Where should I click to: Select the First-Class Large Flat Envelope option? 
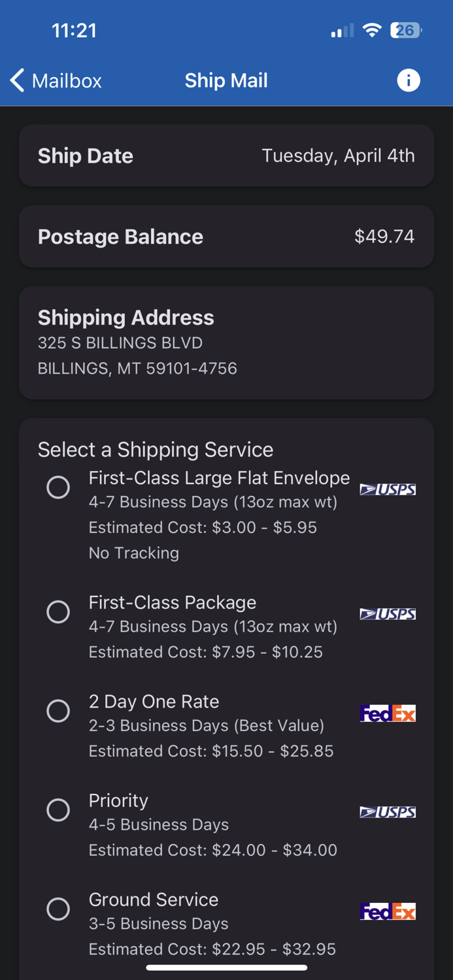pyautogui.click(x=58, y=487)
